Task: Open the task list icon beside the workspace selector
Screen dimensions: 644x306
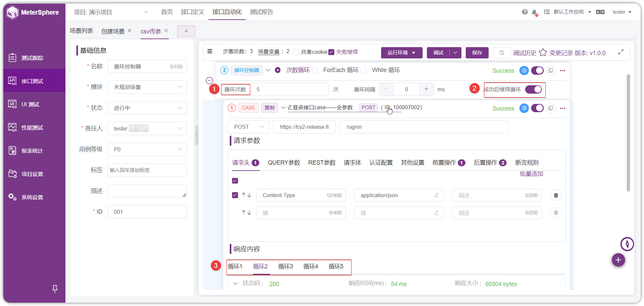Action: (x=546, y=12)
